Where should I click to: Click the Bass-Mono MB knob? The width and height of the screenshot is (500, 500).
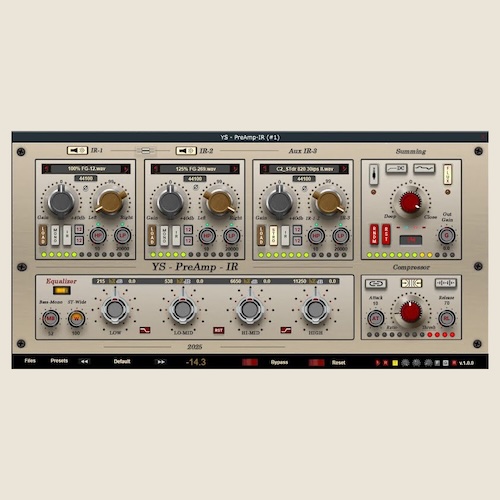[50, 318]
